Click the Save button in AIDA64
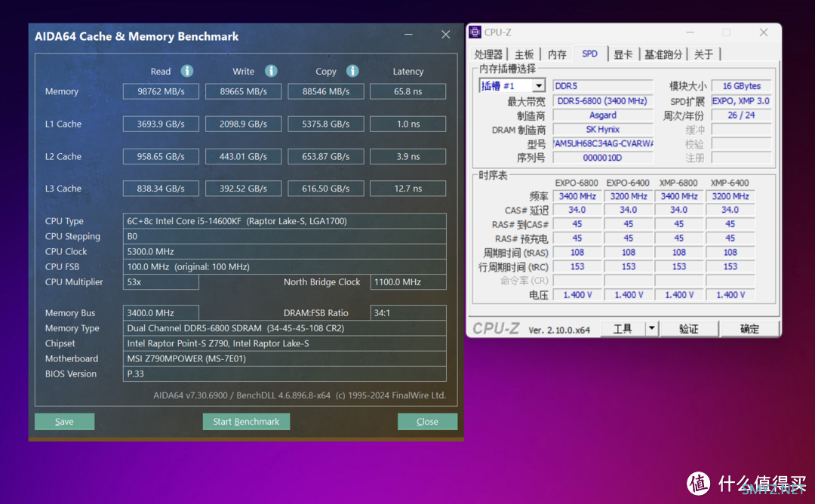The height and width of the screenshot is (504, 815). (x=64, y=422)
